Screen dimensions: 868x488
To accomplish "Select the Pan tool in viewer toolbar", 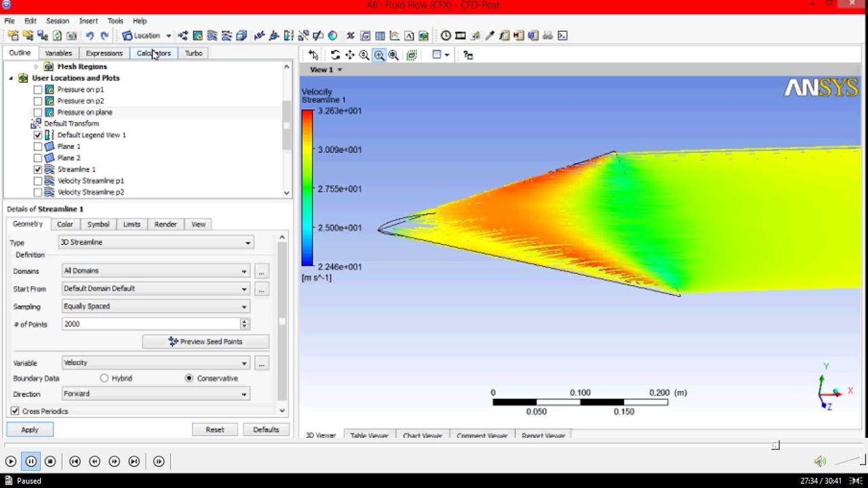I will point(350,55).
